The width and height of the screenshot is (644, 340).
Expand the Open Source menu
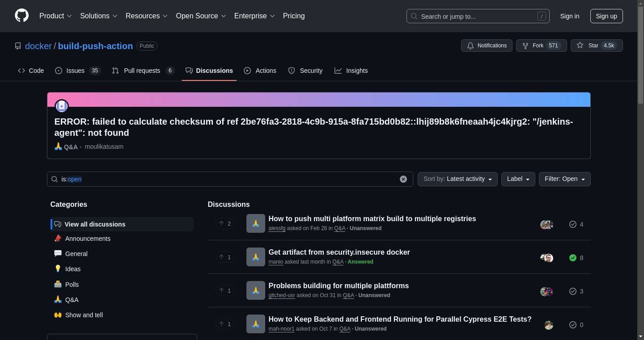tap(201, 16)
